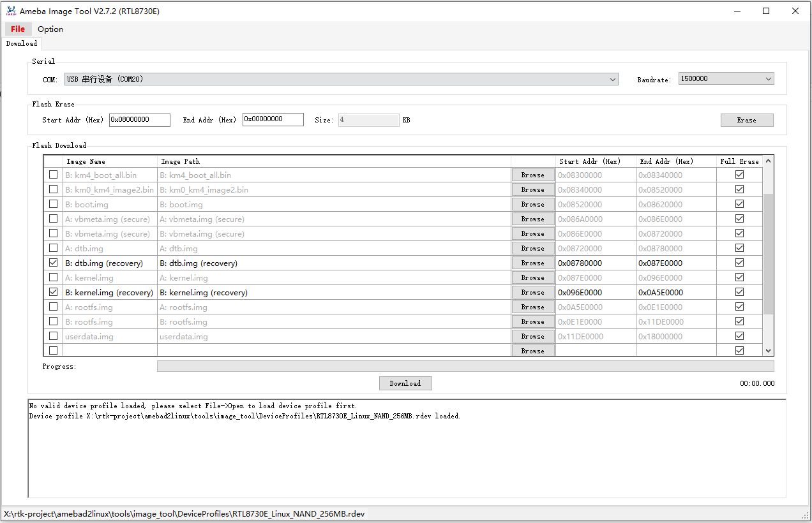Open the COM port dropdown
This screenshot has height=523, width=812.
(x=341, y=79)
